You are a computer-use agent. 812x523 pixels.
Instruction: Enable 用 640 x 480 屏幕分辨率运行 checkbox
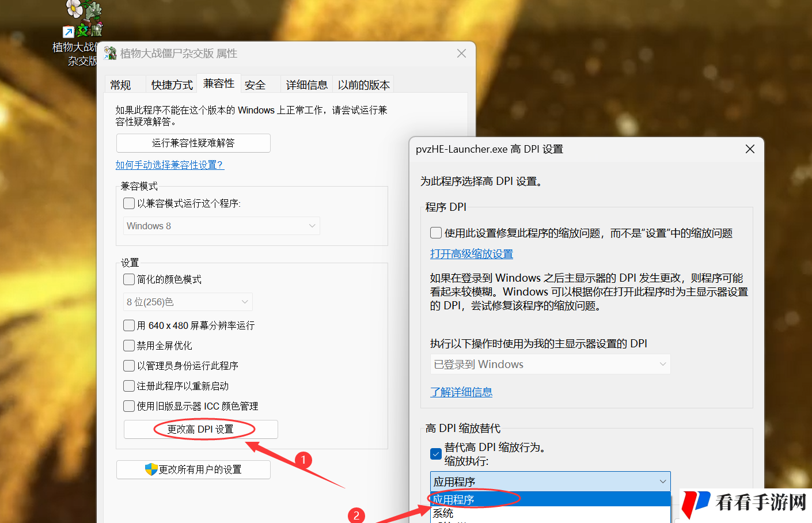pyautogui.click(x=129, y=325)
